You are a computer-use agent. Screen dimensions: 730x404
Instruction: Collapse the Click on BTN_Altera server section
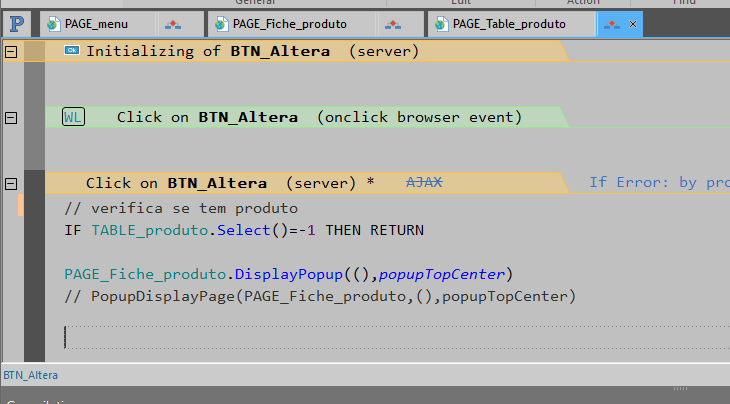[x=11, y=184]
